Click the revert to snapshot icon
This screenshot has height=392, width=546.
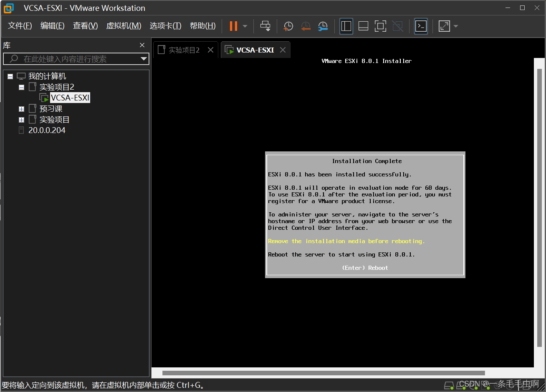[306, 26]
